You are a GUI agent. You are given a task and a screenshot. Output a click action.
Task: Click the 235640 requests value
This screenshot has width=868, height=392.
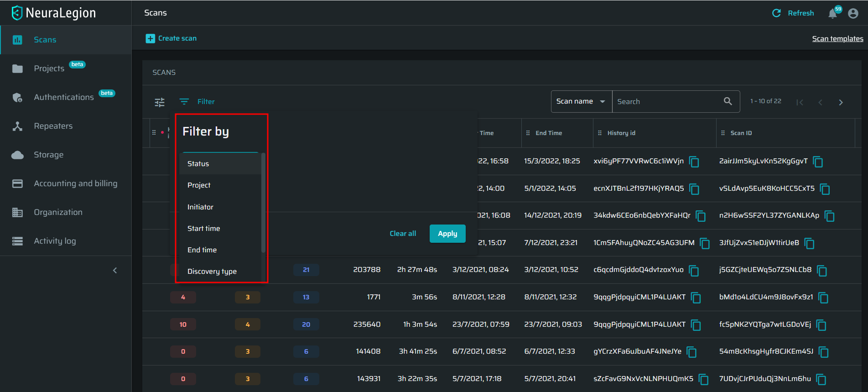(367, 324)
